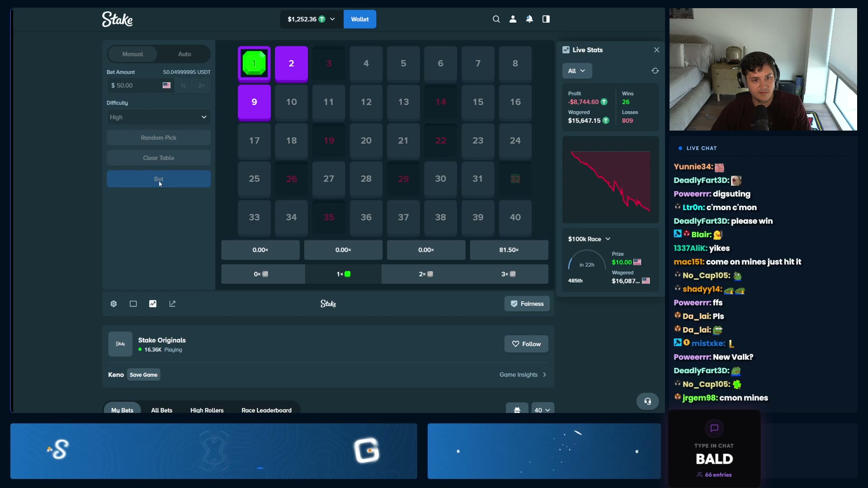Open game settings gear icon

[113, 304]
